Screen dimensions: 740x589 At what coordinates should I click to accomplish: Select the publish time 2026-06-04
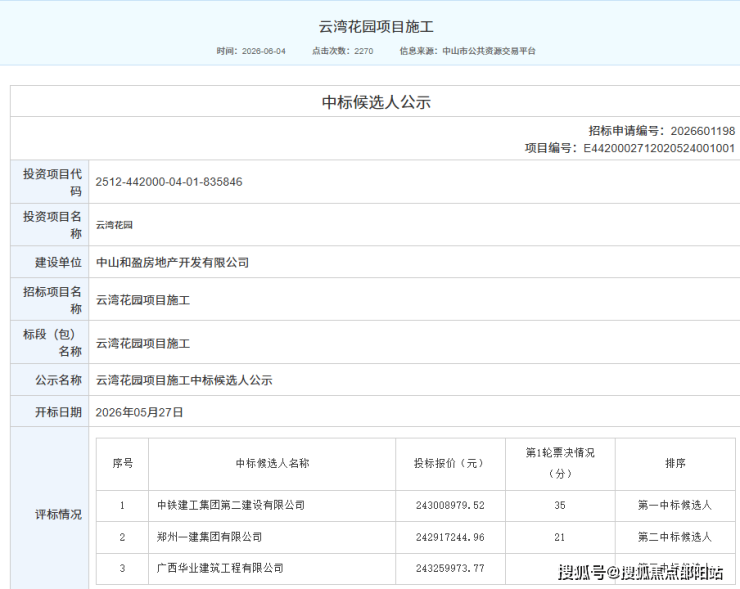tap(264, 51)
